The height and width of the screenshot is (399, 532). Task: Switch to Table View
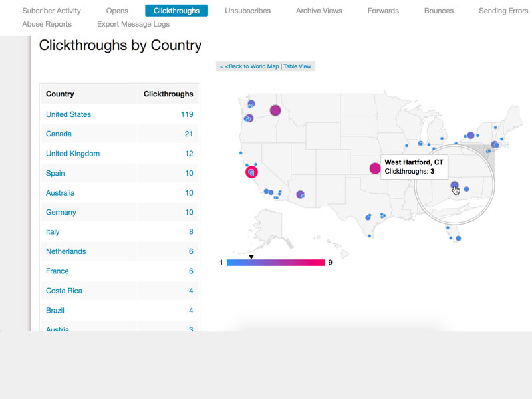[297, 66]
